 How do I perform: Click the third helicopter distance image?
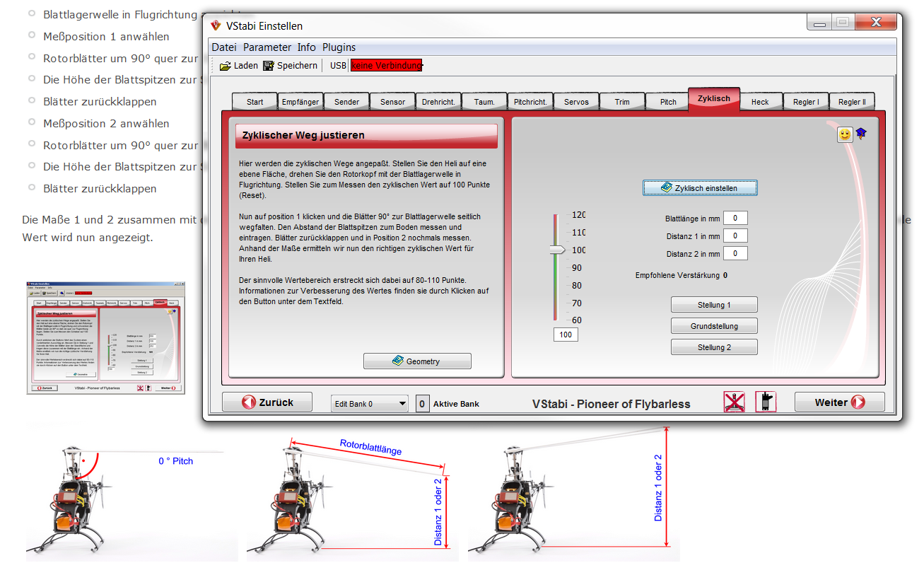pos(573,494)
